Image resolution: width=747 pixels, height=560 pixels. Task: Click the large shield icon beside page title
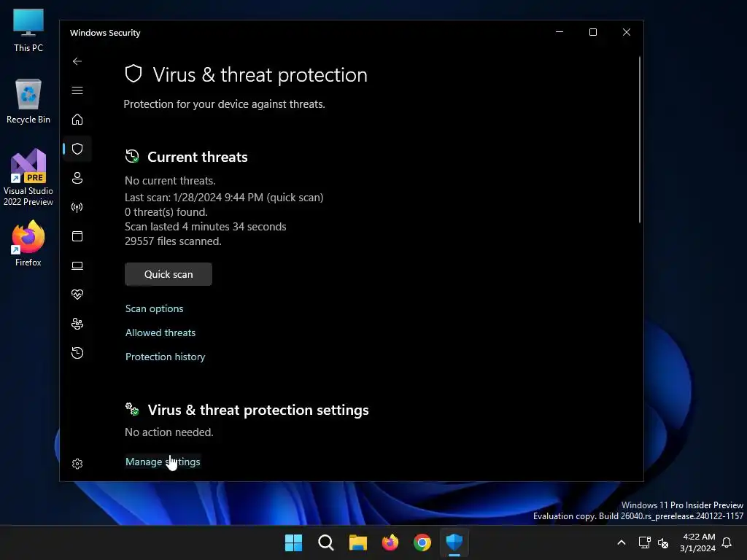pyautogui.click(x=133, y=74)
